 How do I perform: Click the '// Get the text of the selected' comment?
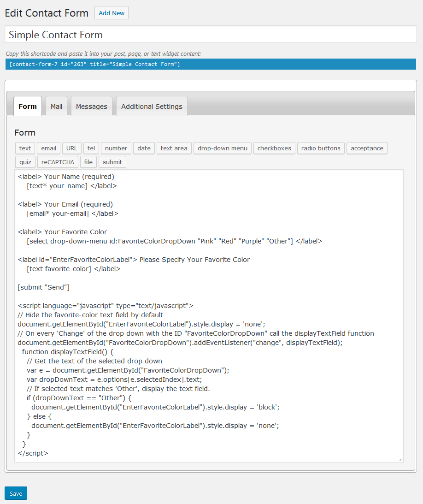click(94, 361)
